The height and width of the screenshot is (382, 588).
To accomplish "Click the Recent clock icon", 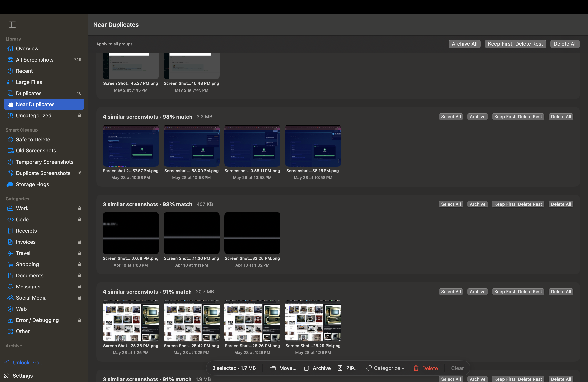I will 10,71.
